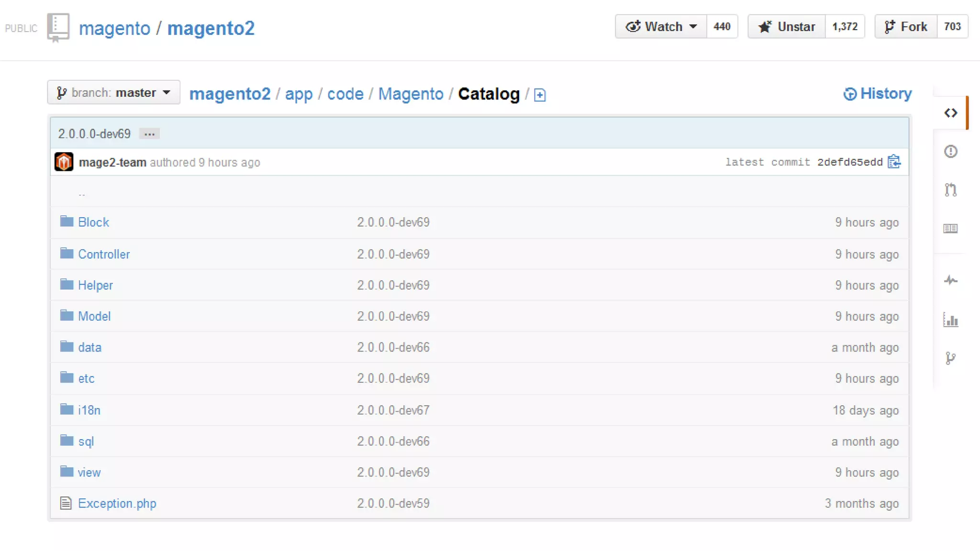Screen dimensions: 980x551
Task: Open the Graphs bar chart icon
Action: coord(950,320)
